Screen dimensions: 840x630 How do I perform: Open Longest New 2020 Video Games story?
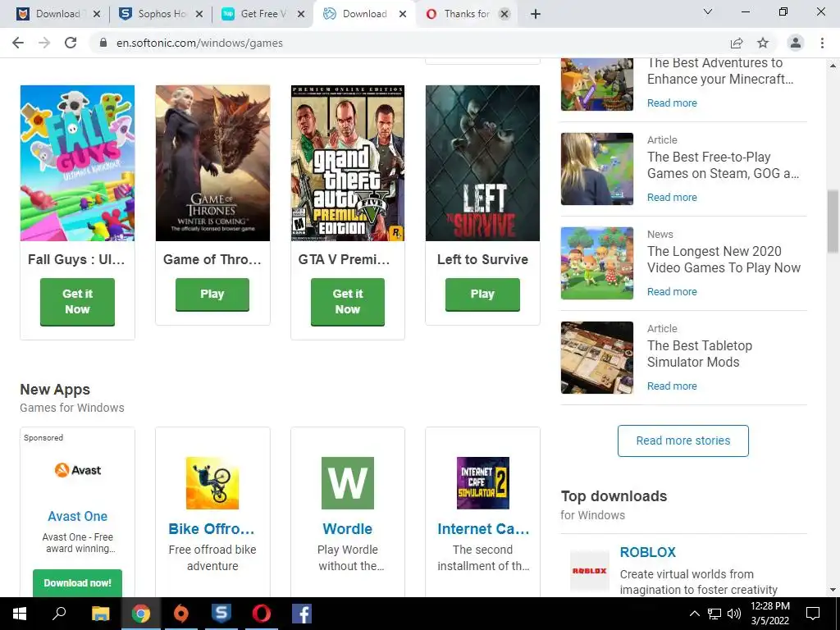(x=724, y=259)
